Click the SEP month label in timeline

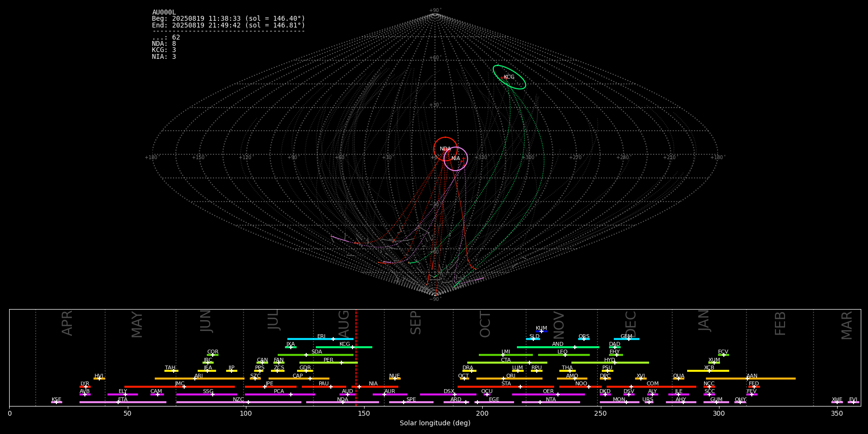(416, 323)
